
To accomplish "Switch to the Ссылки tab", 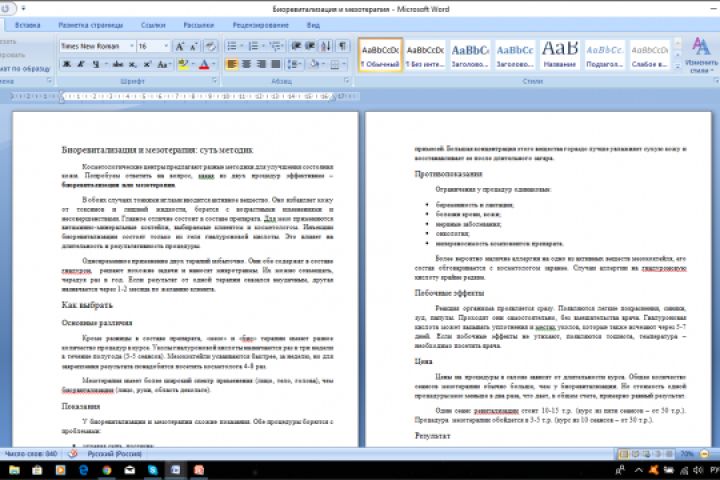I will (153, 25).
